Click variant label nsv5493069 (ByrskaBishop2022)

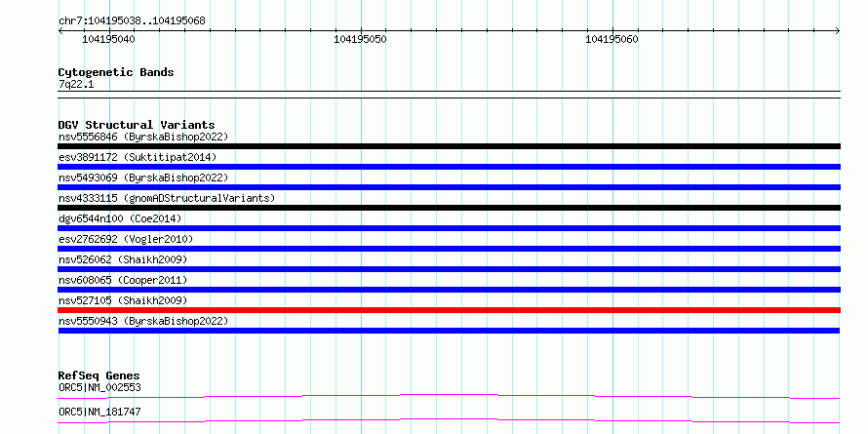[x=143, y=178]
